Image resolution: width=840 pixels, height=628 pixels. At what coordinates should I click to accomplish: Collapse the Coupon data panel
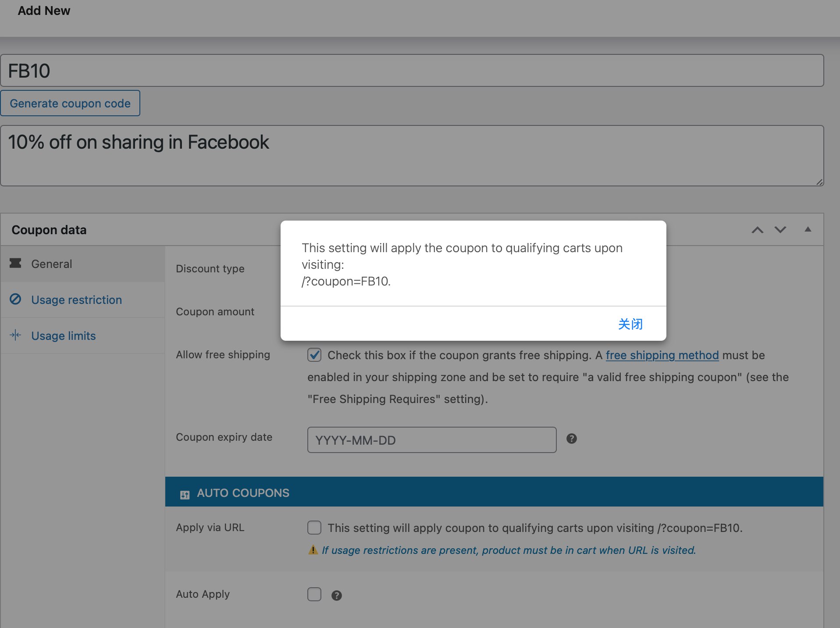pos(808,229)
